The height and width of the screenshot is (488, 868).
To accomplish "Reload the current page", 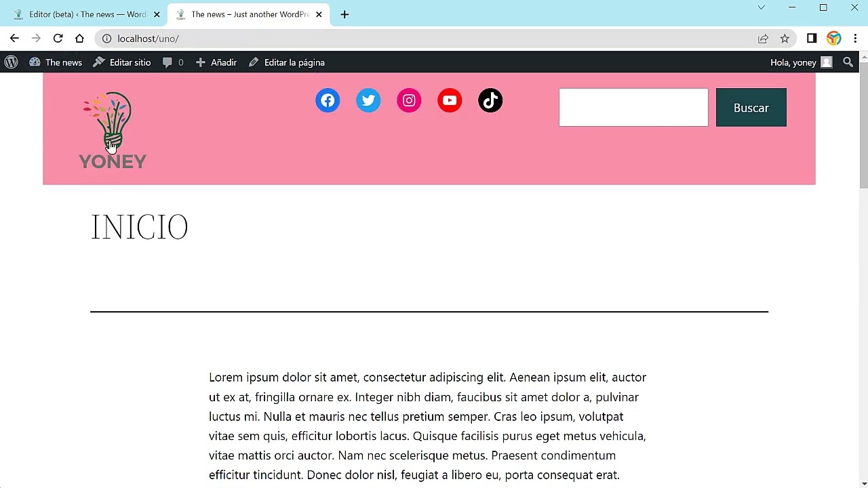I will [x=58, y=39].
